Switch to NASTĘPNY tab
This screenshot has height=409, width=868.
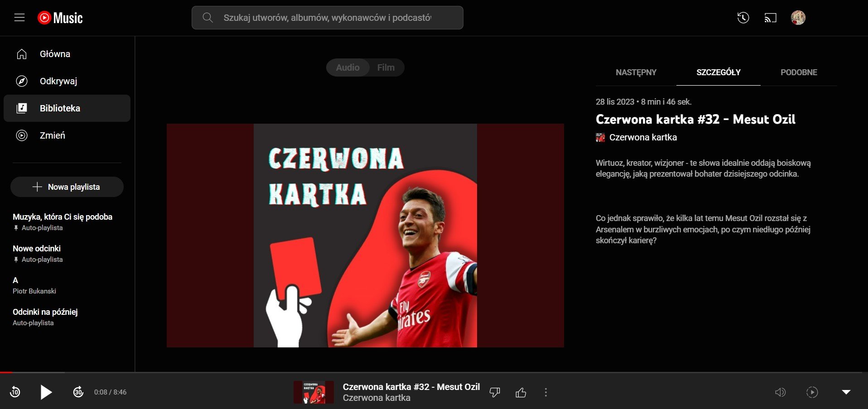[636, 72]
